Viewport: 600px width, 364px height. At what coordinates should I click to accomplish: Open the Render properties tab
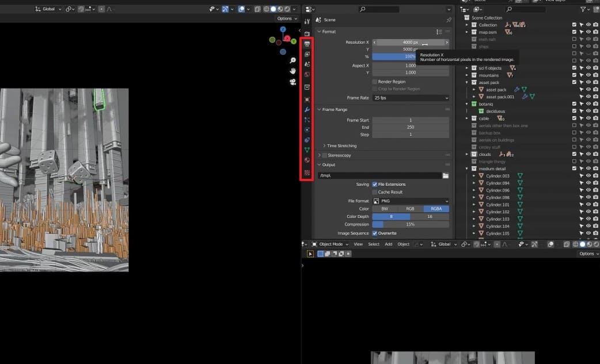(307, 33)
